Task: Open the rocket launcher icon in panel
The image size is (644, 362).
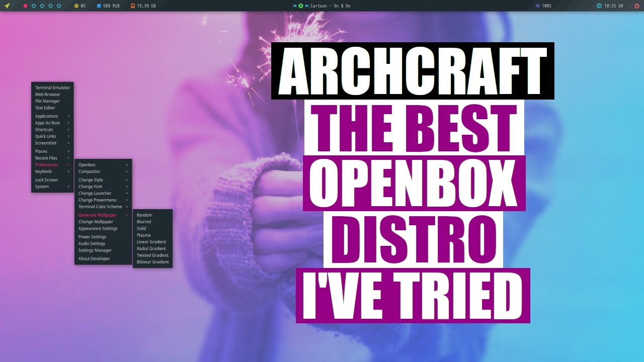Action: point(7,6)
